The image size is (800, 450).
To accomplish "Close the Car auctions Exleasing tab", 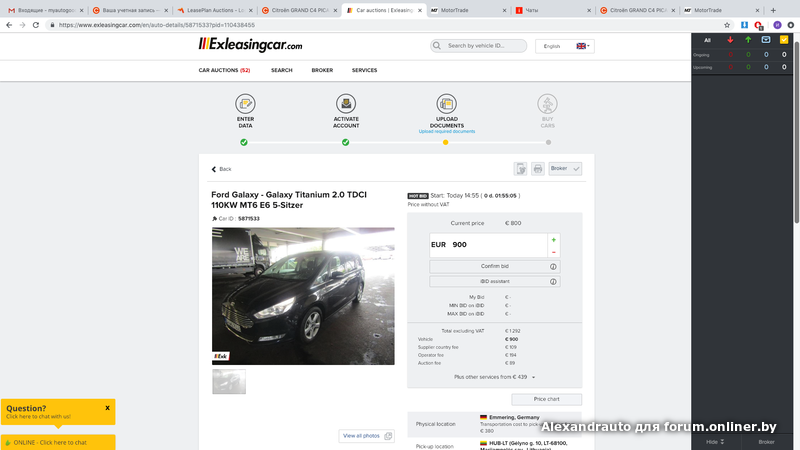I will (x=420, y=10).
